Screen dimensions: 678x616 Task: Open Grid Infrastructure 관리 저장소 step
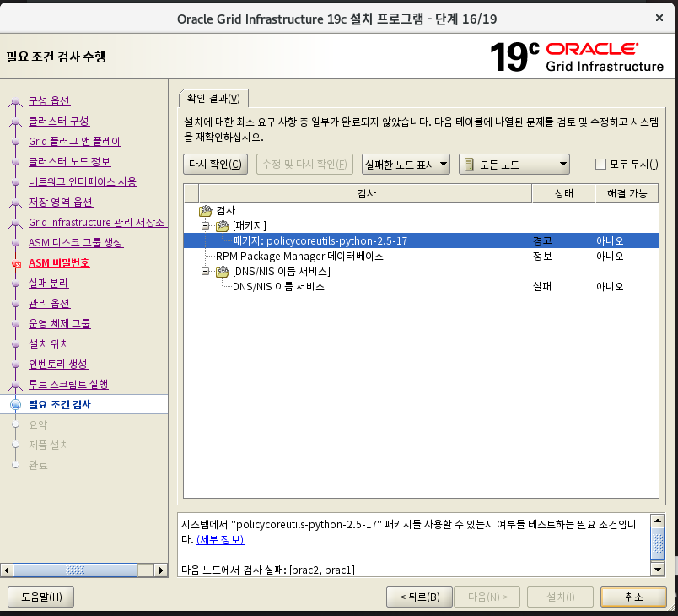coord(96,222)
